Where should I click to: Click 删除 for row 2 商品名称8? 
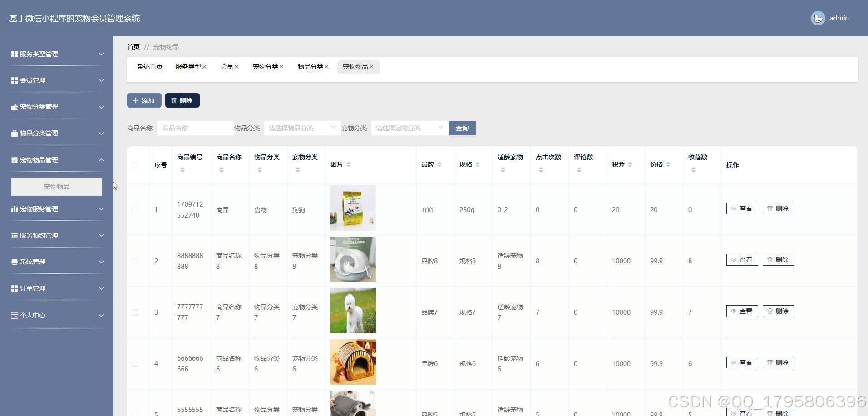coord(779,260)
